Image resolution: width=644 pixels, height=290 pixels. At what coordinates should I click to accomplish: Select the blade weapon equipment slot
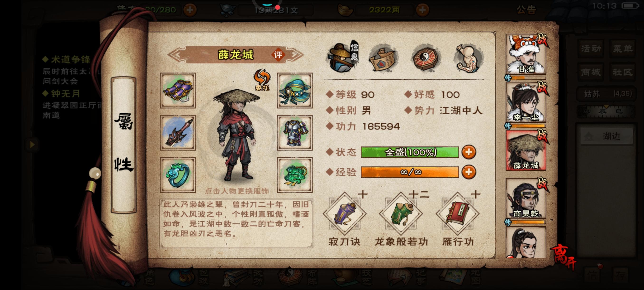[x=178, y=133]
